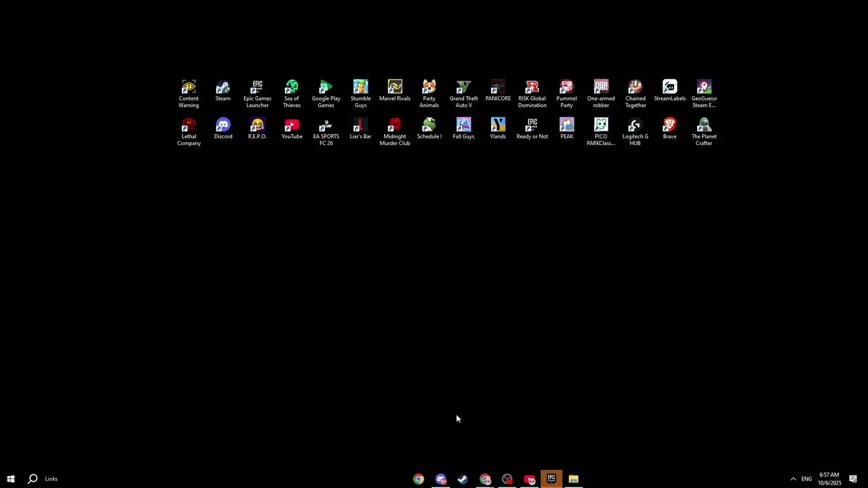Screen dimensions: 868x488
Task: Select the PANICORE desktop icon
Action: (x=498, y=91)
